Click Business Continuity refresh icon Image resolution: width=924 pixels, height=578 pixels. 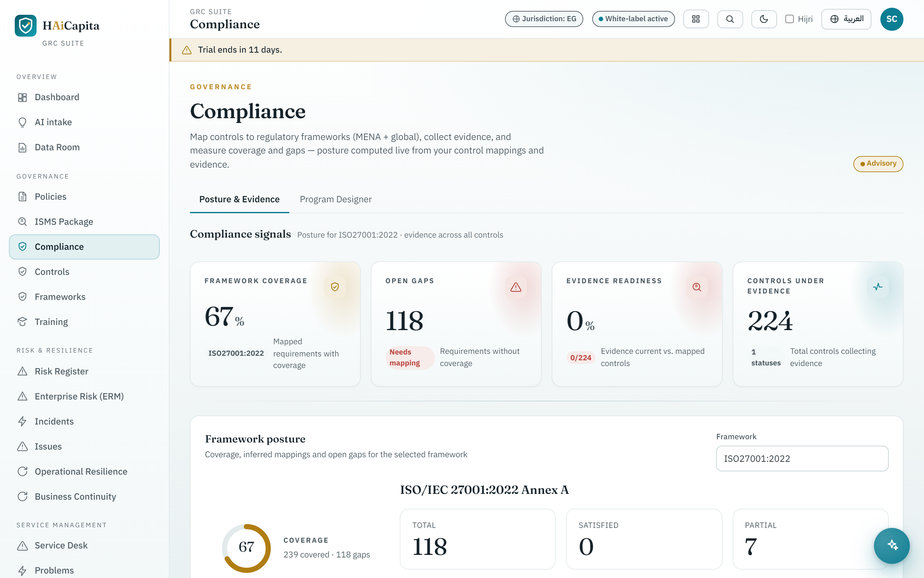(22, 496)
